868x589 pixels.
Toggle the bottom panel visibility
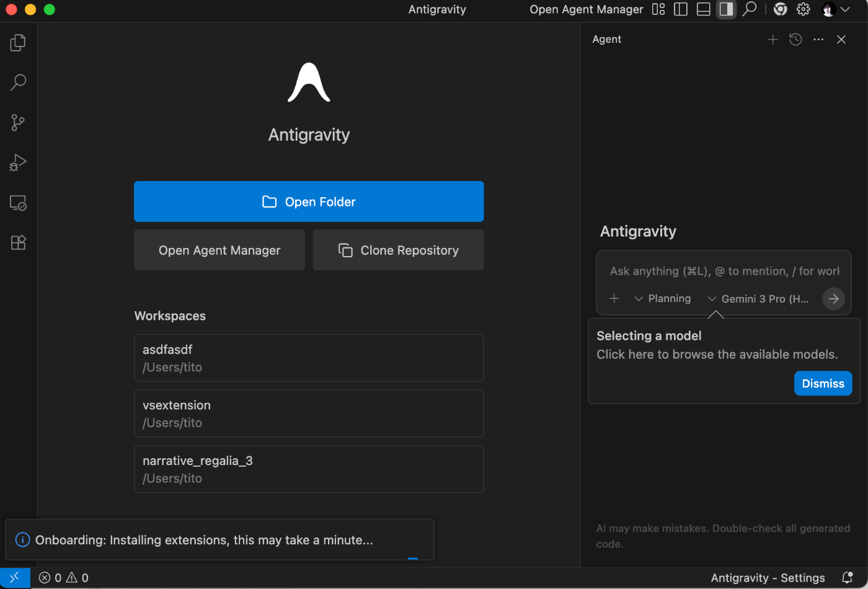pos(703,9)
